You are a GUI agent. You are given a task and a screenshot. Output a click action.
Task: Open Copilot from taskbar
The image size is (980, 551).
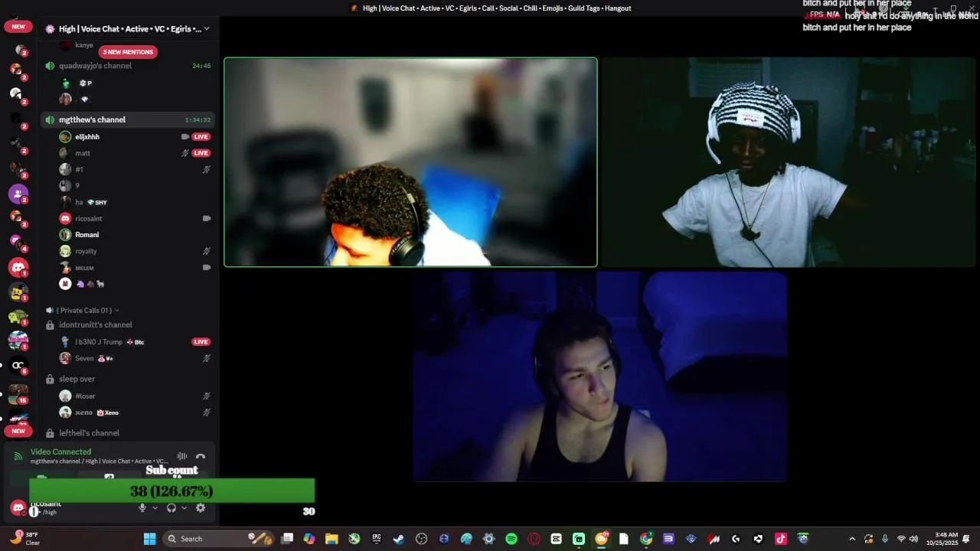[x=309, y=539]
